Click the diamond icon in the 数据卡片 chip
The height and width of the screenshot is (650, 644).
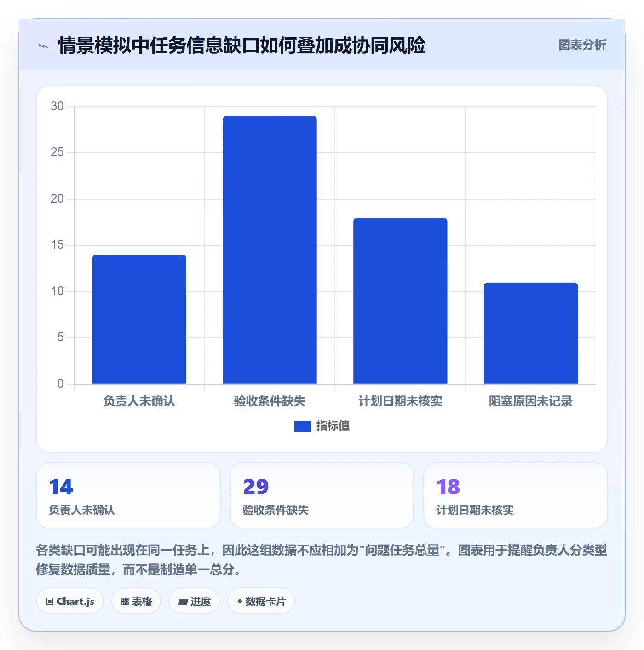click(x=240, y=601)
